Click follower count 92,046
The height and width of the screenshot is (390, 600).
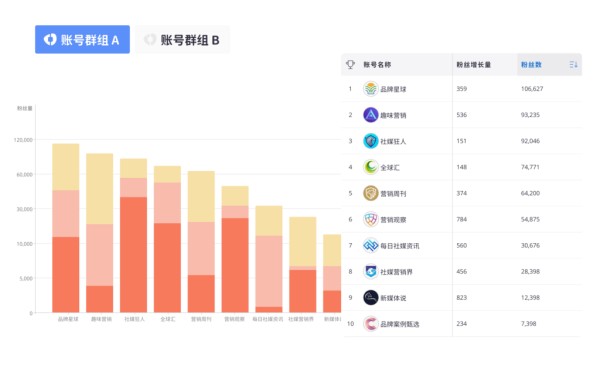[530, 141]
